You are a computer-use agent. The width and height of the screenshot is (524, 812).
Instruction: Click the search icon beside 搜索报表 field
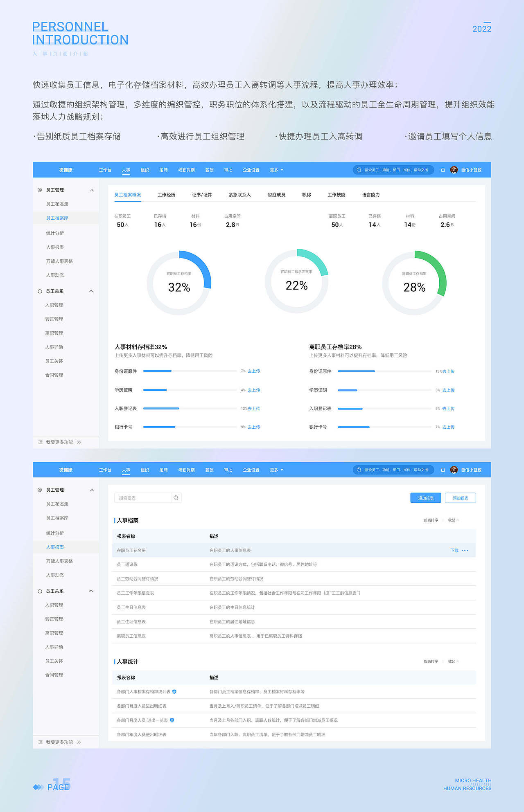(176, 498)
